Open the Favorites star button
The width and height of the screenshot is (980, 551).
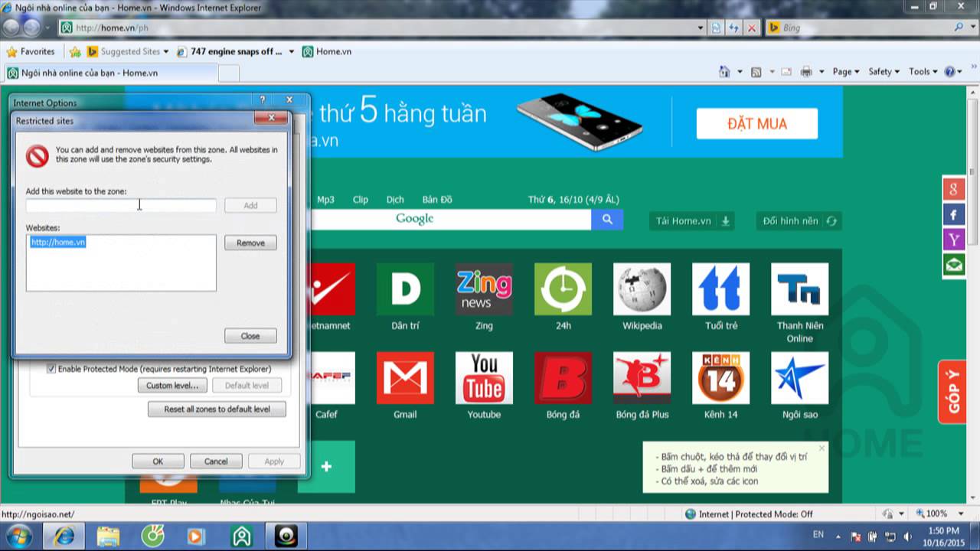pyautogui.click(x=31, y=51)
